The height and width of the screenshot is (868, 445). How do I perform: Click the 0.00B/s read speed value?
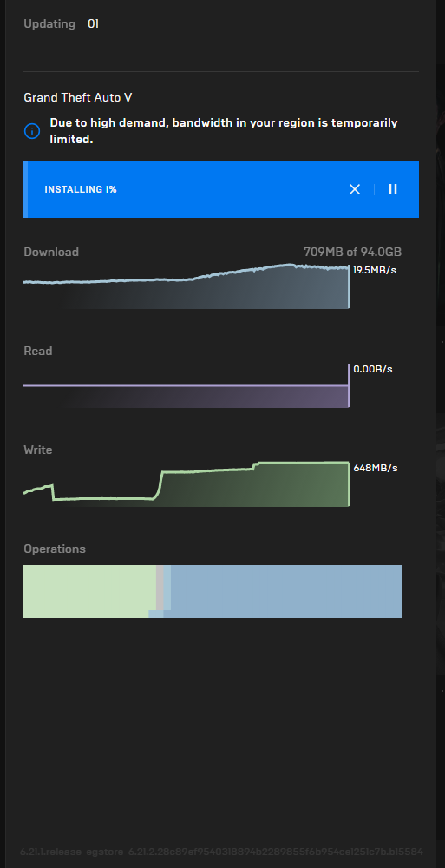point(373,369)
